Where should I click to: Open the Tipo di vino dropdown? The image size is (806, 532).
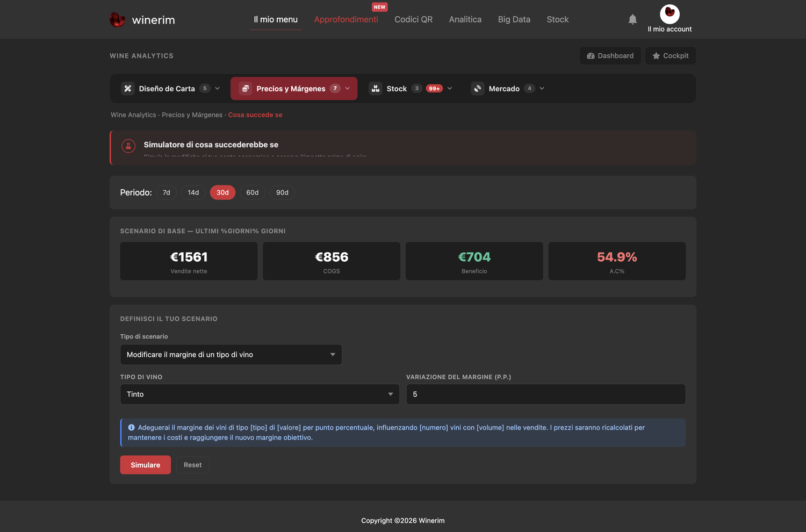pyautogui.click(x=260, y=394)
